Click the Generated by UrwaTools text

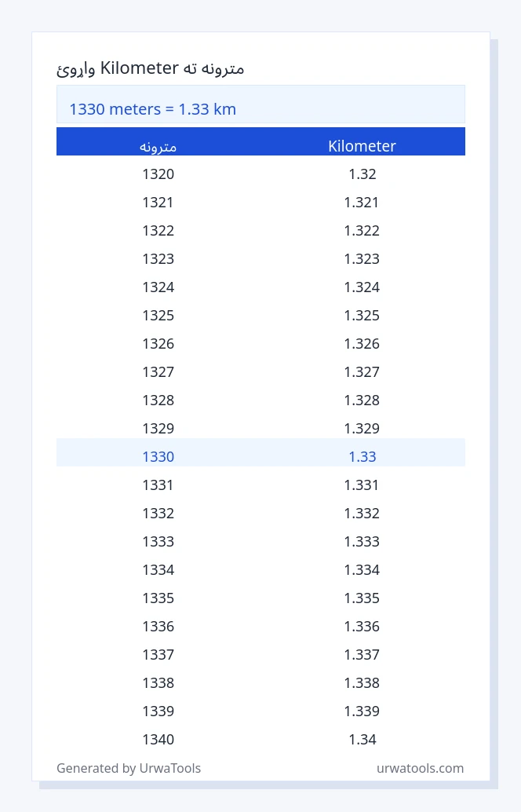[129, 768]
